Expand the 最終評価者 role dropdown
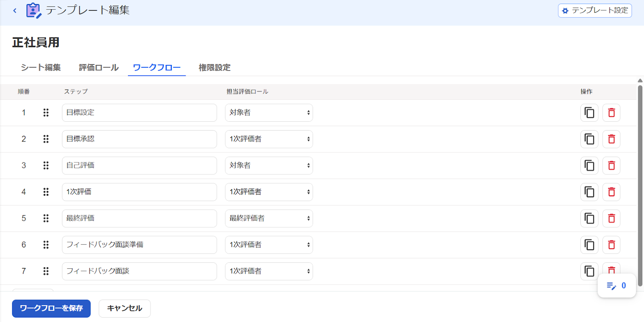Image resolution: width=644 pixels, height=322 pixels. tap(269, 218)
